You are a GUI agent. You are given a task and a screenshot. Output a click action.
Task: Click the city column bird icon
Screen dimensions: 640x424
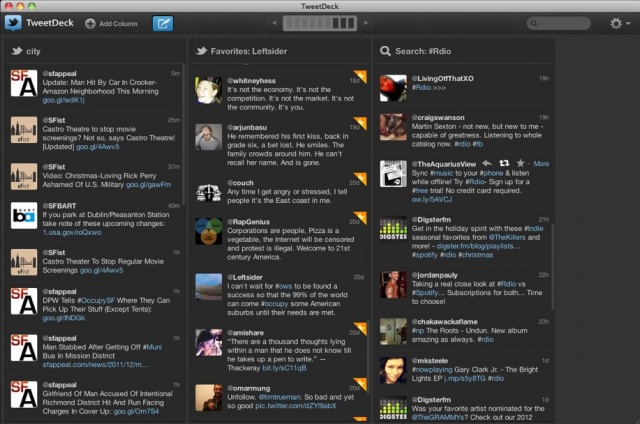[17, 51]
